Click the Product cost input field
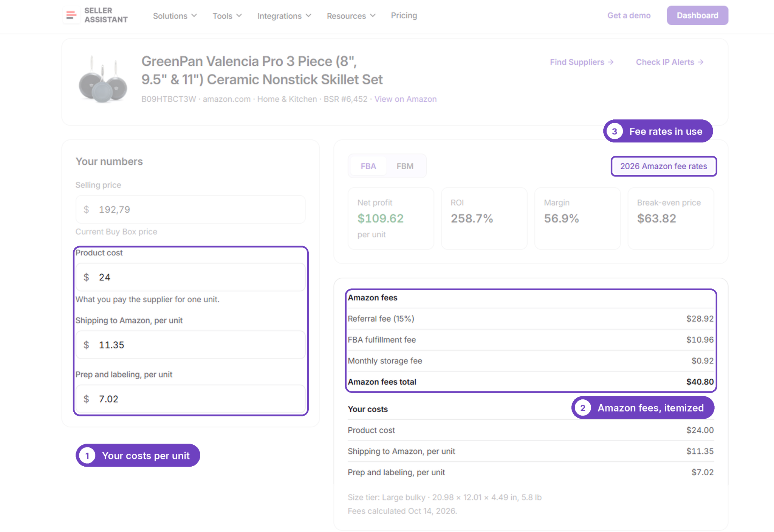 coord(190,277)
